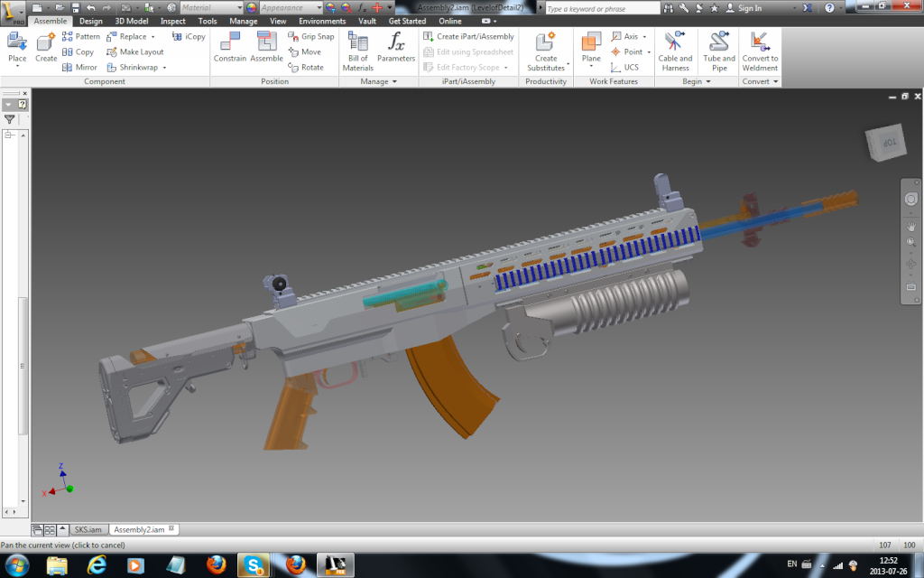Open the Tools ribbon tab

click(x=208, y=22)
